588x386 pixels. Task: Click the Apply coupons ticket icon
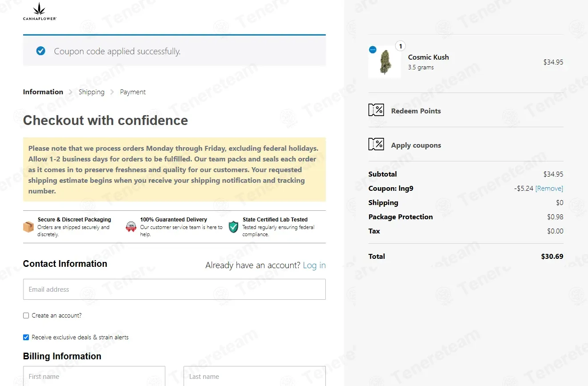click(376, 144)
